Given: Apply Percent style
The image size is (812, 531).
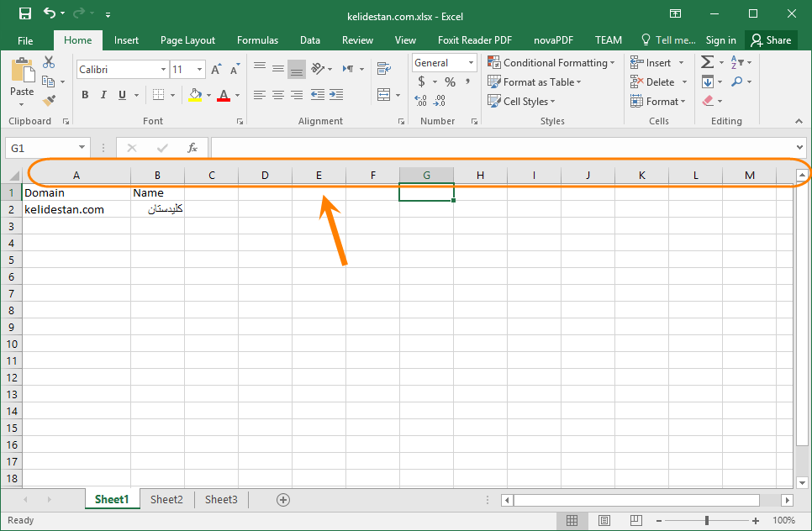Looking at the screenshot, I should [x=450, y=81].
